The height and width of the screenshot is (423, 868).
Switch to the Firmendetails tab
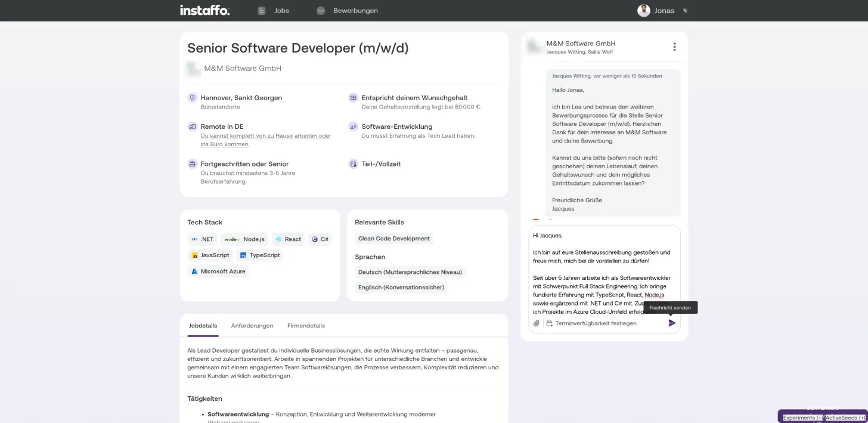click(306, 326)
